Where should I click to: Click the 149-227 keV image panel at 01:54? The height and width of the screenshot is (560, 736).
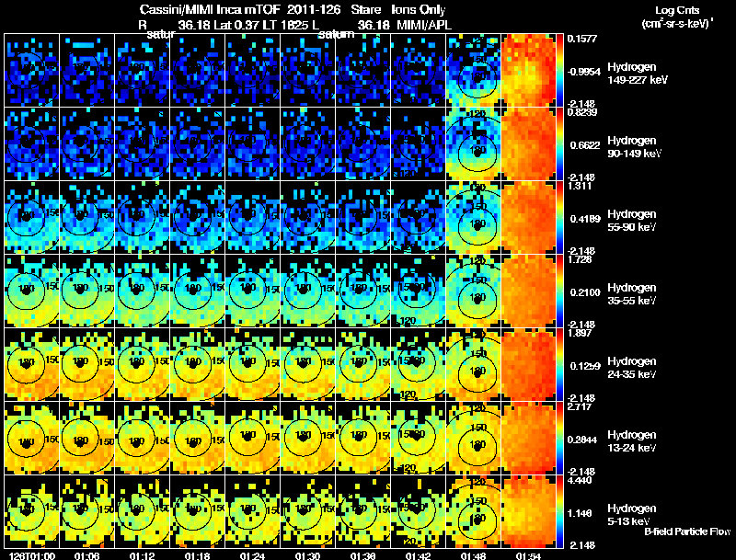528,71
